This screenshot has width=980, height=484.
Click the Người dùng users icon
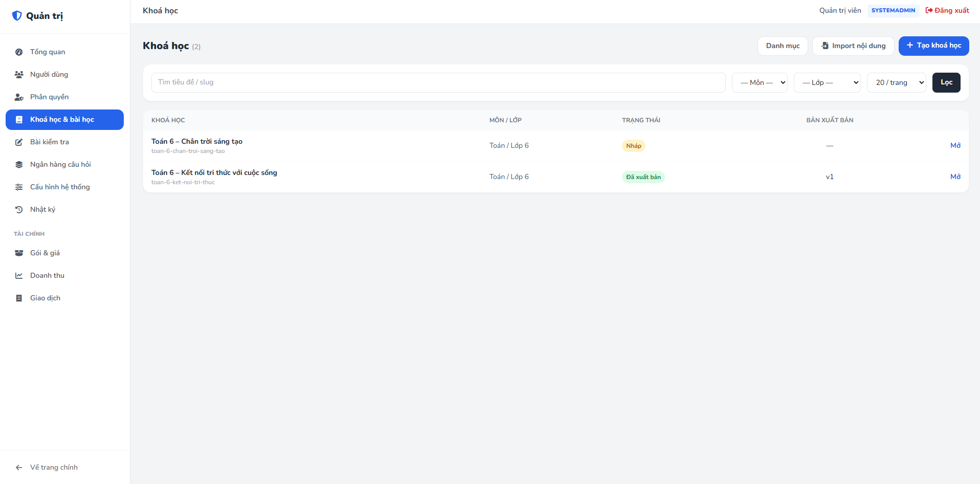(19, 75)
